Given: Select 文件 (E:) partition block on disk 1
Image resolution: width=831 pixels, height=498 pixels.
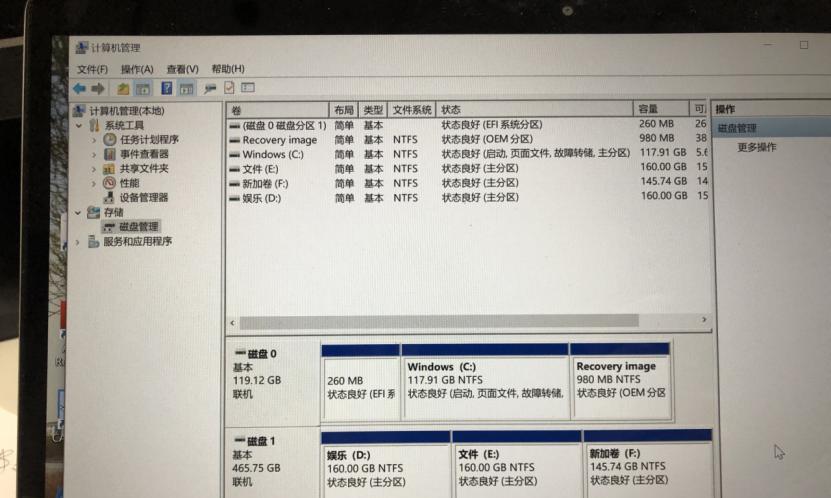Looking at the screenshot, I should (517, 465).
